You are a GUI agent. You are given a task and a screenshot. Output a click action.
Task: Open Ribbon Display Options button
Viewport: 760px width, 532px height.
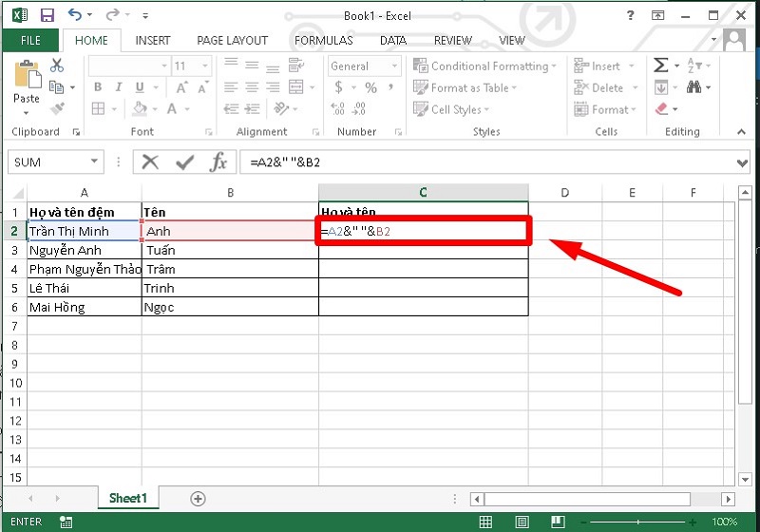(657, 15)
